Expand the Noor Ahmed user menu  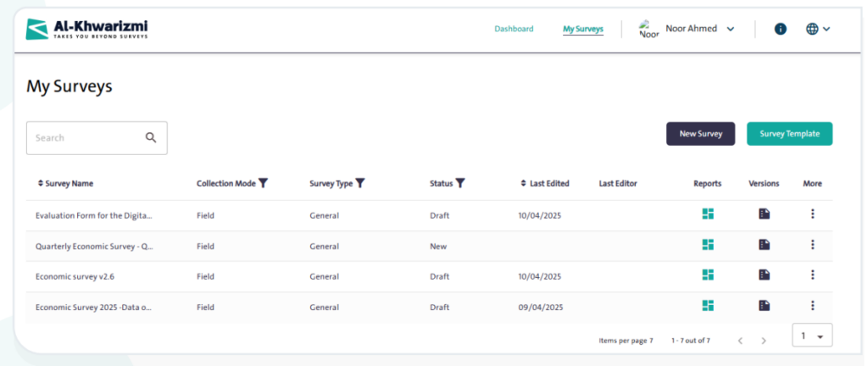pos(730,29)
